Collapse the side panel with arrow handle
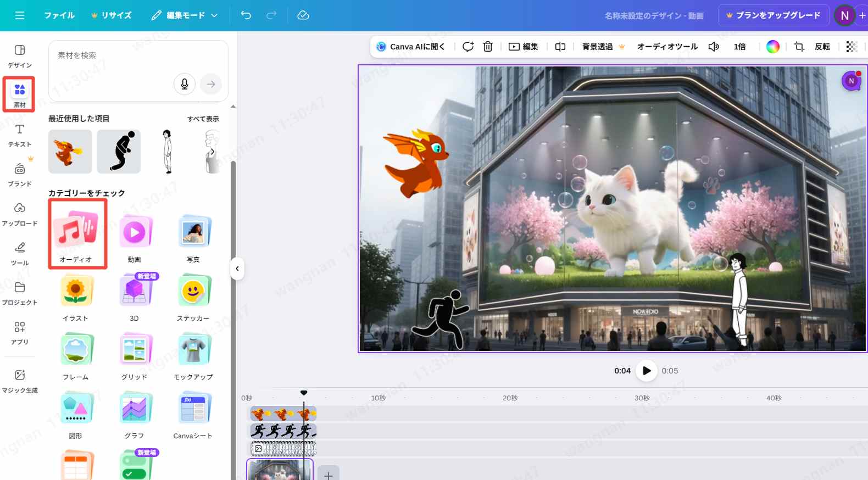Image resolution: width=868 pixels, height=480 pixels. pyautogui.click(x=237, y=269)
